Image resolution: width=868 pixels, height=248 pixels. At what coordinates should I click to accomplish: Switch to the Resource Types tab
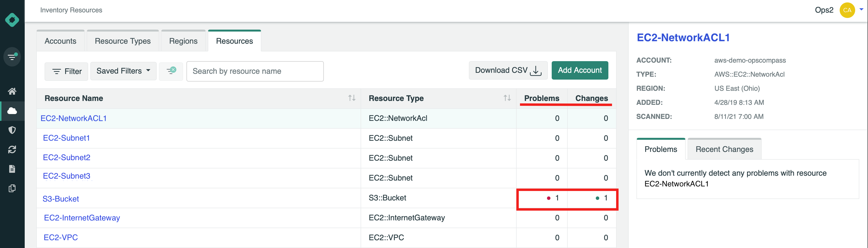[x=123, y=41]
